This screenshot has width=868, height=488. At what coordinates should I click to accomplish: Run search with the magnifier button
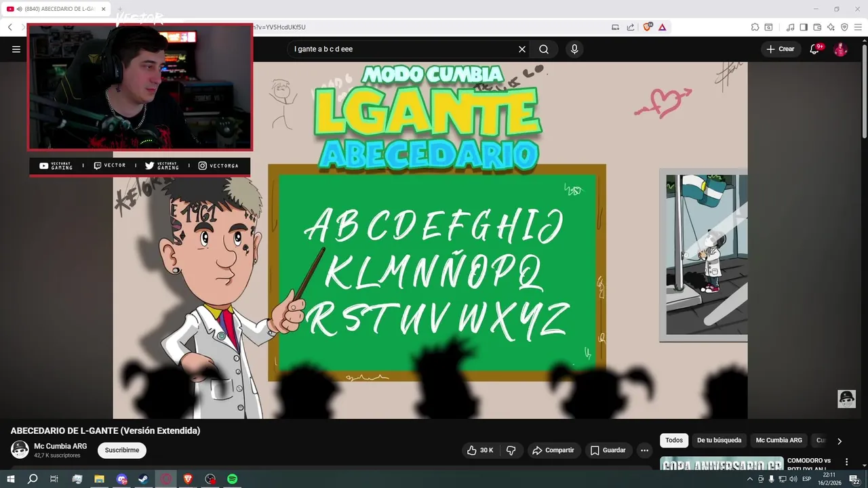(x=544, y=49)
